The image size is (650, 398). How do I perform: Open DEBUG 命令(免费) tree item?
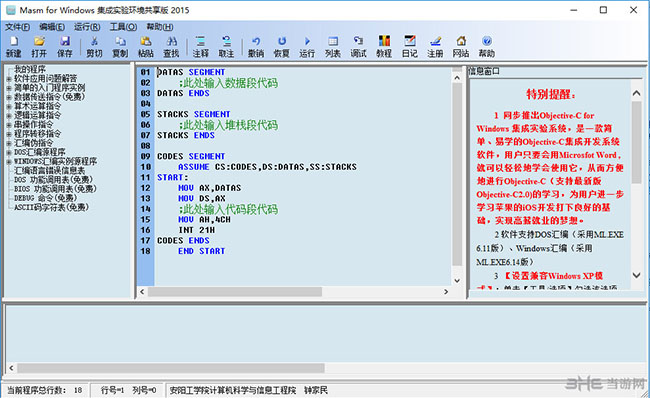[x=46, y=198]
